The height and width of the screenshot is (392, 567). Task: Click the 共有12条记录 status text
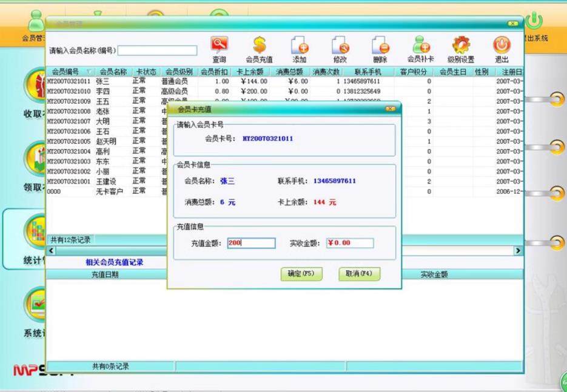[x=70, y=239]
